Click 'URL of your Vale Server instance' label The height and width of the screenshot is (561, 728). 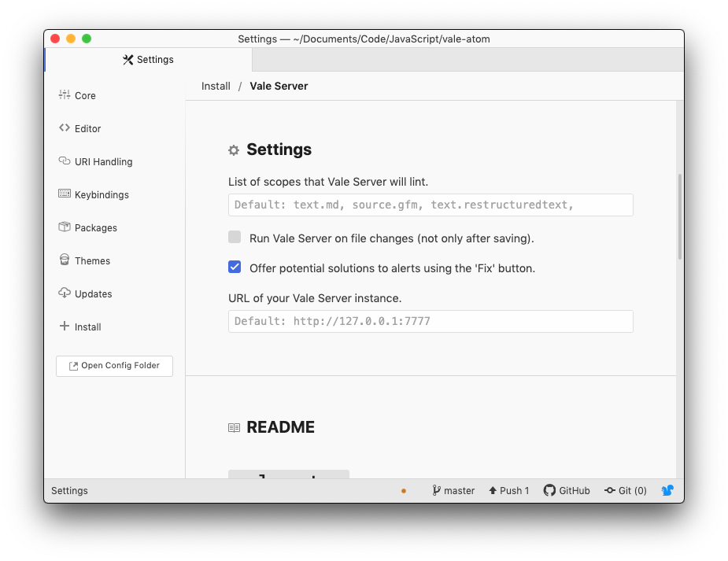click(x=315, y=298)
